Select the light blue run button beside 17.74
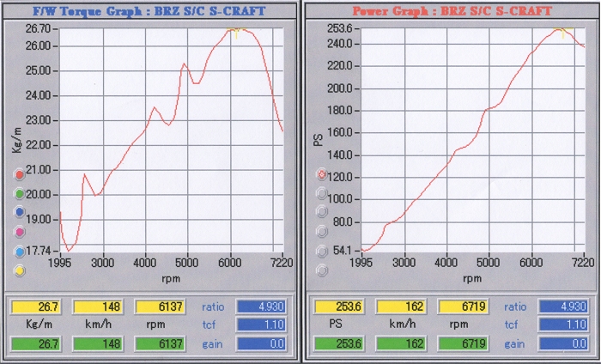Screen dimensions: 601x364 (x=19, y=252)
